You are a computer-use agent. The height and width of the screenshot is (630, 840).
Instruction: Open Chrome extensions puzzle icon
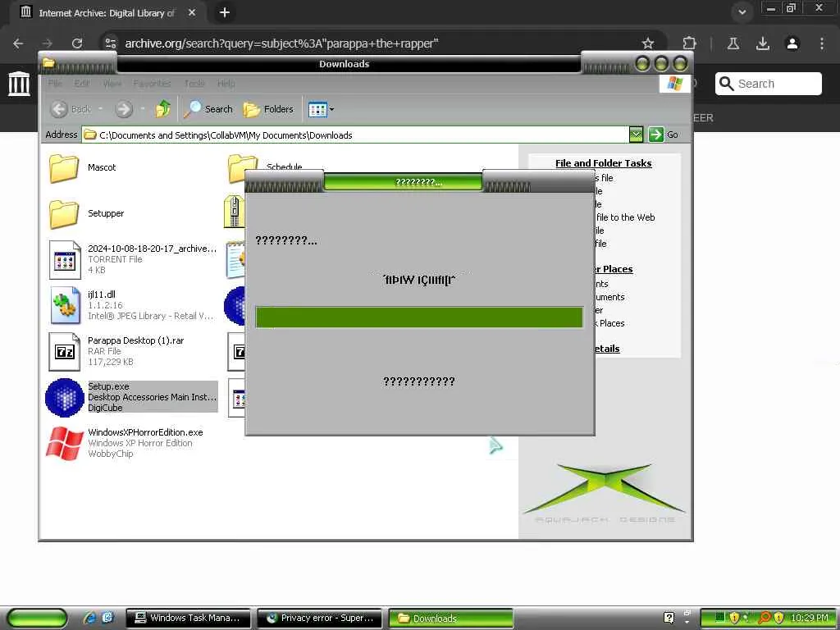click(x=689, y=43)
